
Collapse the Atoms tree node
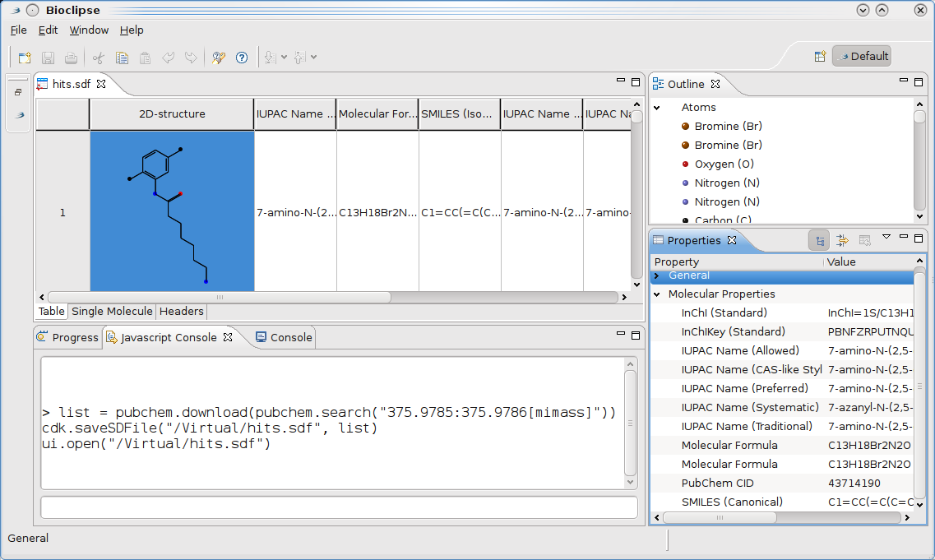[657, 108]
